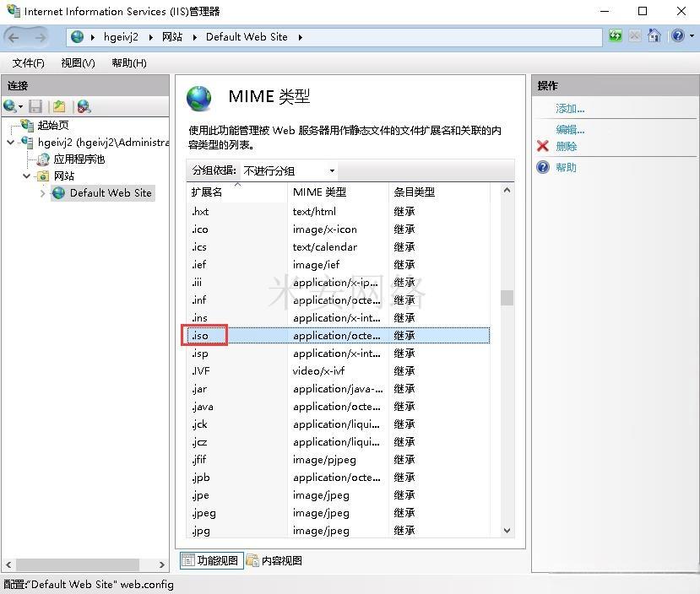Select the .IVF extension row
This screenshot has height=594, width=700.
(339, 371)
